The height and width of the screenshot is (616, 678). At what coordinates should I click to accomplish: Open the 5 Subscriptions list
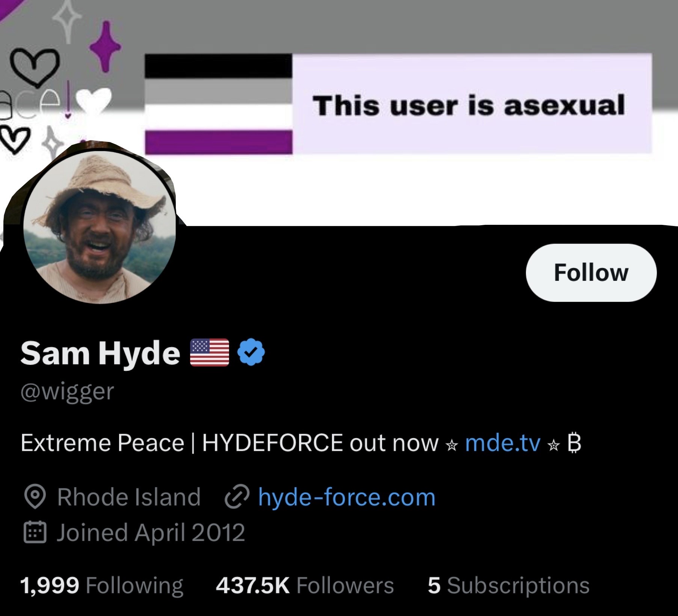pos(509,585)
